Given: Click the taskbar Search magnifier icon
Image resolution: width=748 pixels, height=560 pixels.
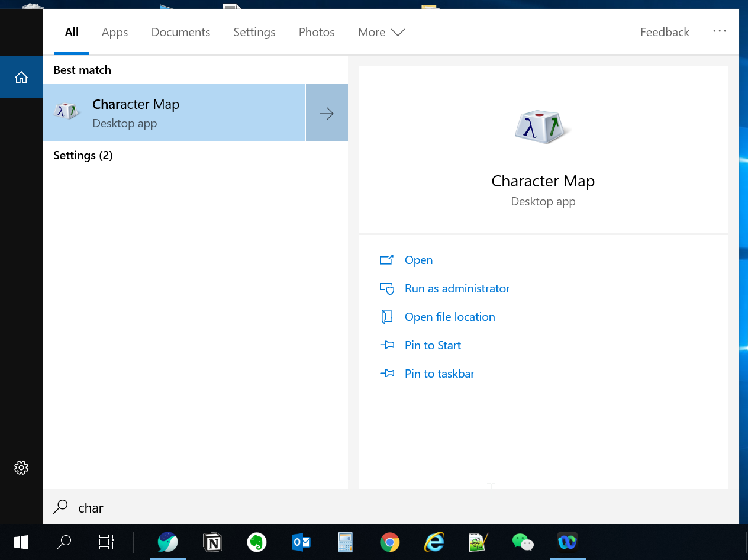Looking at the screenshot, I should pos(64,542).
